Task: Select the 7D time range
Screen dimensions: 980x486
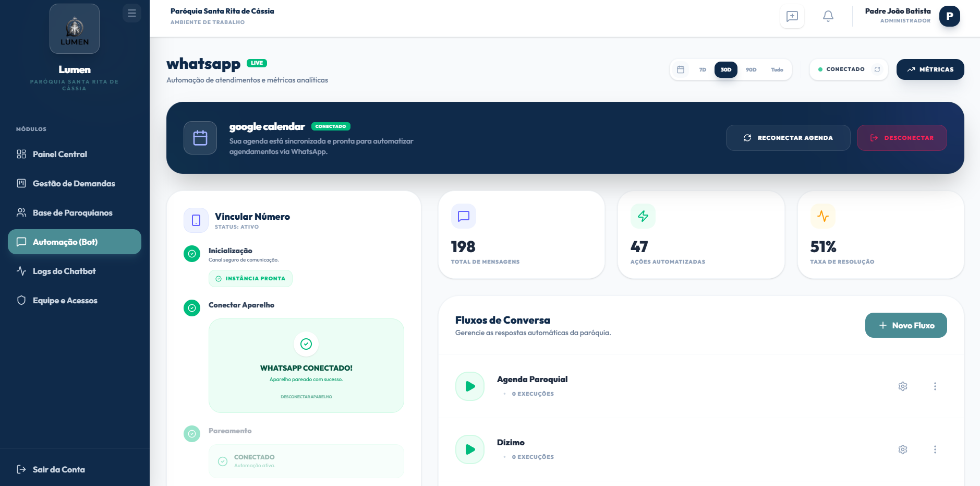Action: [x=703, y=69]
